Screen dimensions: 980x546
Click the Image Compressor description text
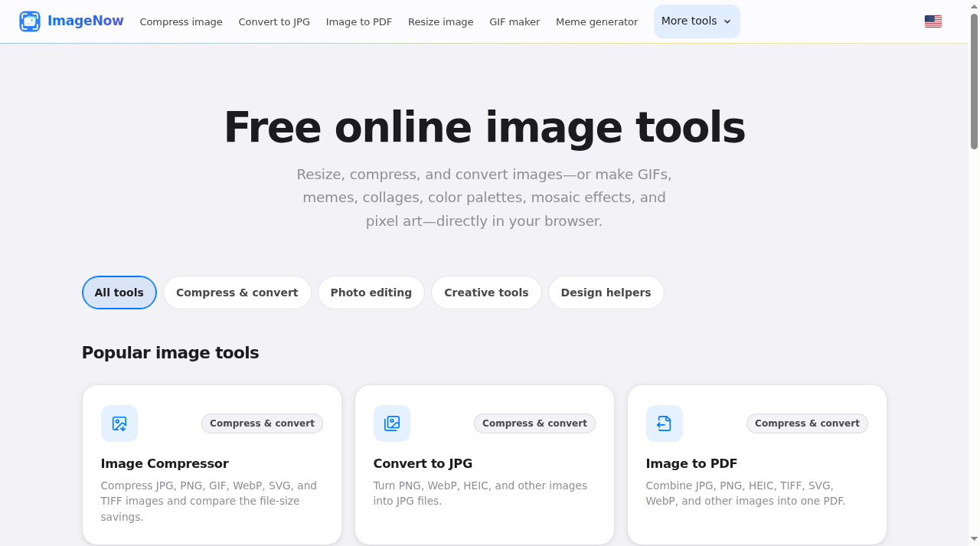tap(209, 501)
